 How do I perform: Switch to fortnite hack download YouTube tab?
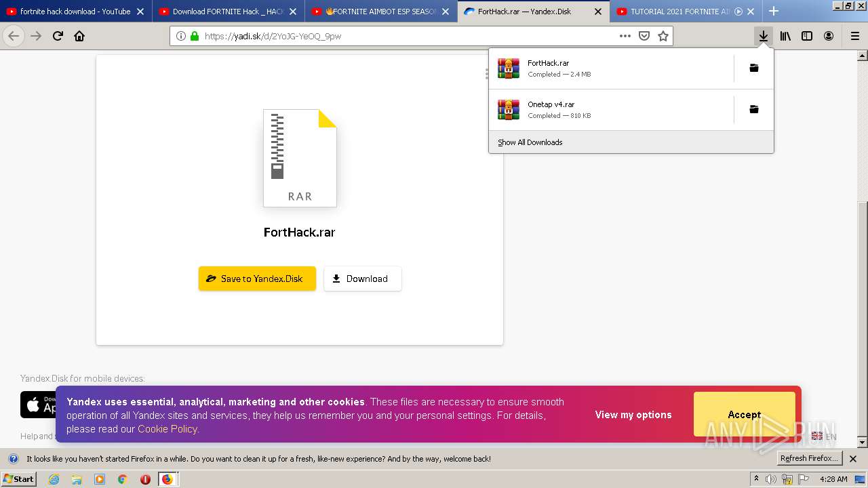pyautogui.click(x=75, y=12)
